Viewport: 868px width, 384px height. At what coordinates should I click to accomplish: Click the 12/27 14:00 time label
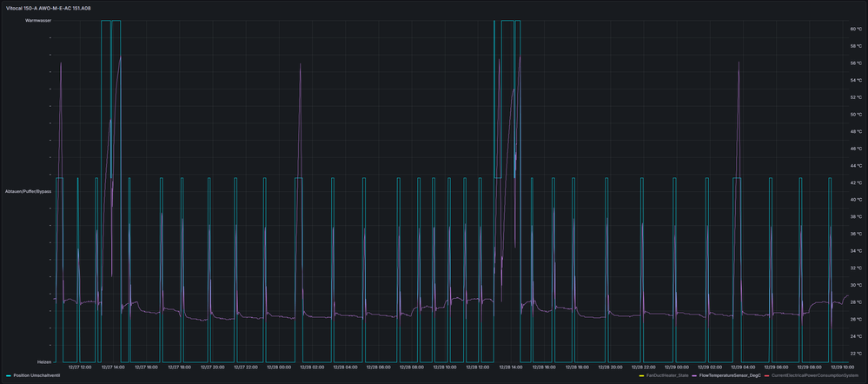(x=114, y=367)
